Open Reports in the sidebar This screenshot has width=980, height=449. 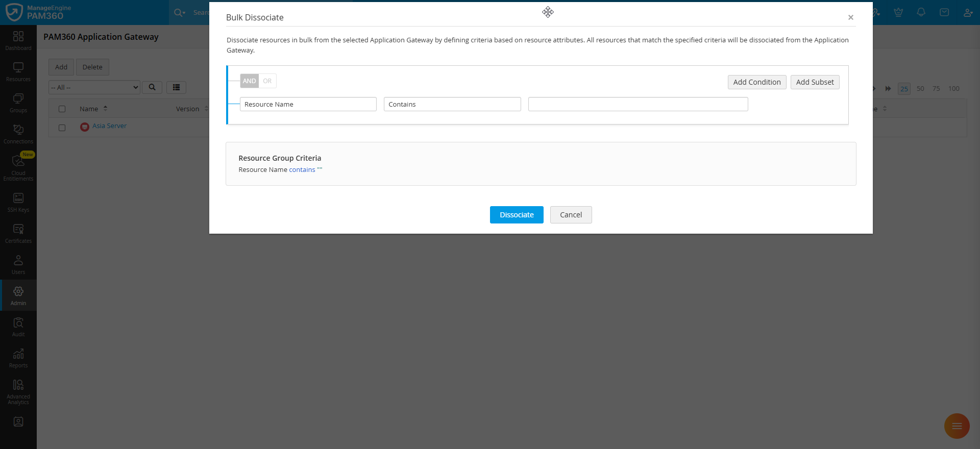(18, 358)
